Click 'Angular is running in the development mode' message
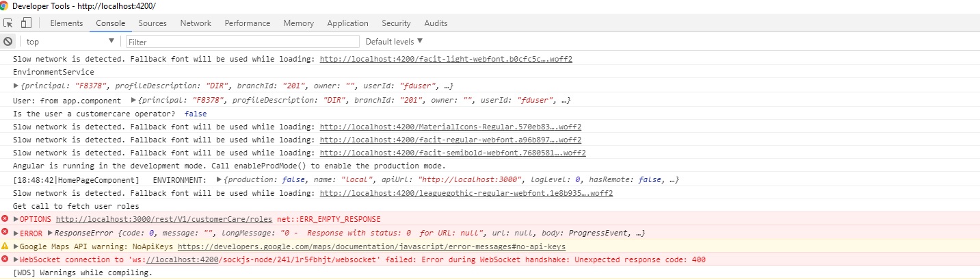Viewport: 980px width, 280px height. (x=229, y=166)
